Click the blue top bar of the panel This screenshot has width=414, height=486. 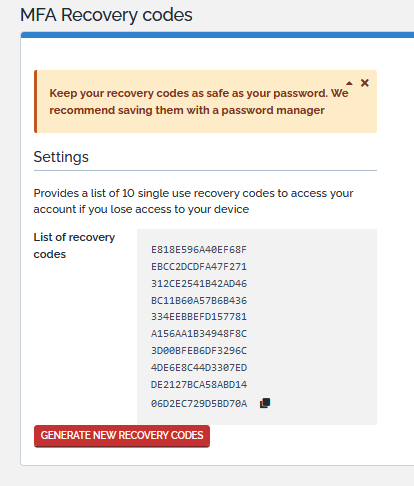(217, 35)
